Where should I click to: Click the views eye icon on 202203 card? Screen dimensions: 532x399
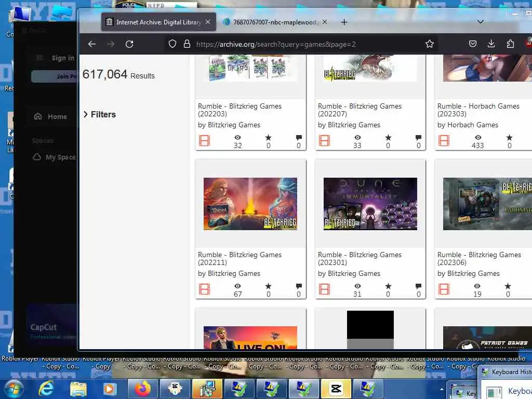238,137
